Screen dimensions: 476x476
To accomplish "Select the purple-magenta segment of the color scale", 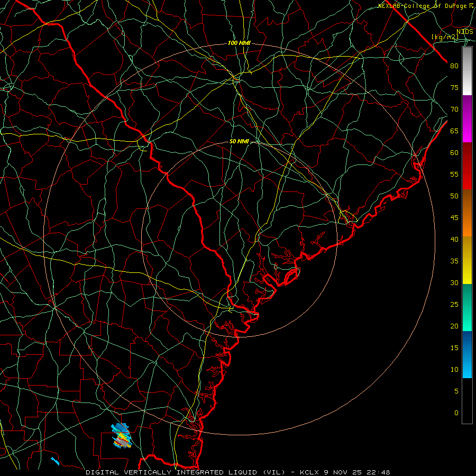I will [467, 119].
